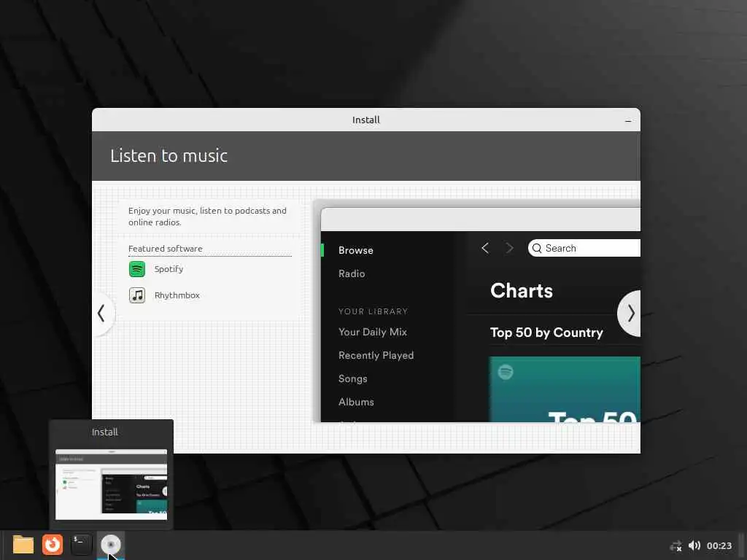Click the Search field in Spotify preview

[584, 248]
